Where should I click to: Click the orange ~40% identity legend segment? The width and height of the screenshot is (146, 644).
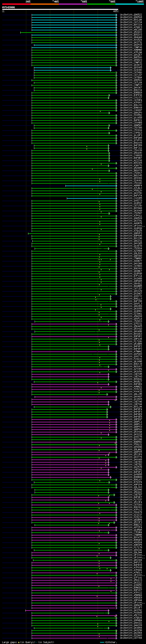pos(45,4)
